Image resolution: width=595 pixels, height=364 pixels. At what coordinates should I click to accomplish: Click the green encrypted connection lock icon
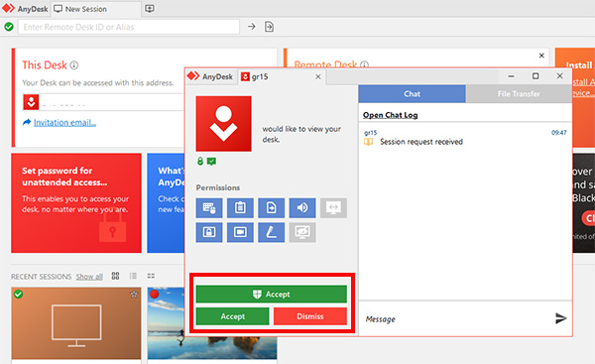[200, 162]
